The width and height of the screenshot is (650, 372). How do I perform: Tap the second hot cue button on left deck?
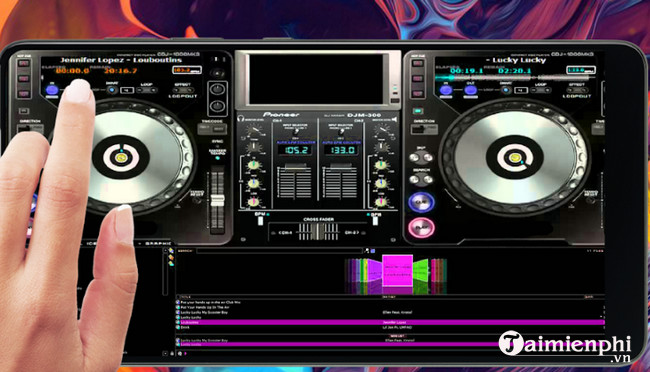point(24,78)
